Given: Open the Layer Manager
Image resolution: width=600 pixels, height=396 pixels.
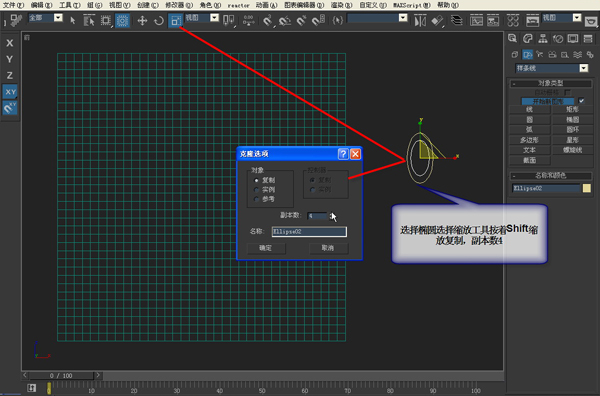Looking at the screenshot, I should (x=457, y=20).
